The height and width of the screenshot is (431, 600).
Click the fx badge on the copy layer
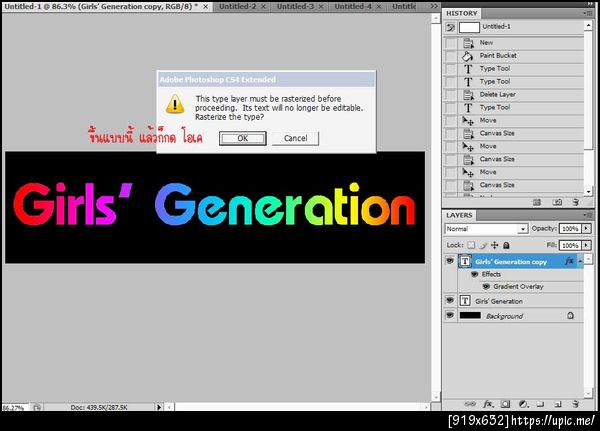[569, 261]
